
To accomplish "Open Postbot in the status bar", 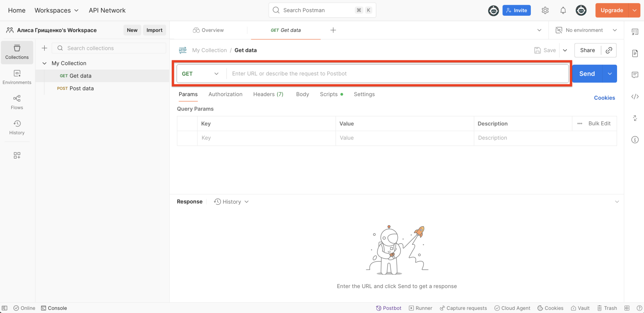I will point(388,308).
